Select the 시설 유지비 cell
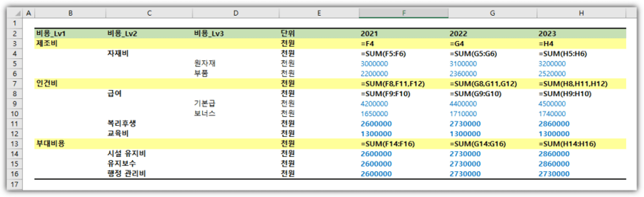This screenshot has width=644, height=197. coord(150,153)
